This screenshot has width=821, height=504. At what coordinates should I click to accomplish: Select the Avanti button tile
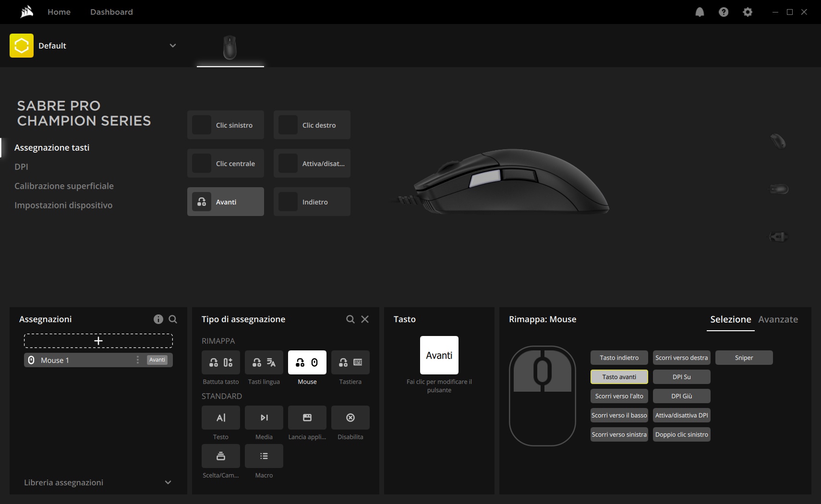coord(226,202)
